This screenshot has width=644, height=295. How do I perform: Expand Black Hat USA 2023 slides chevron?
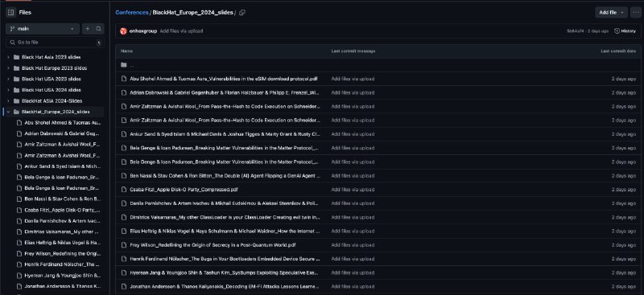click(x=8, y=79)
